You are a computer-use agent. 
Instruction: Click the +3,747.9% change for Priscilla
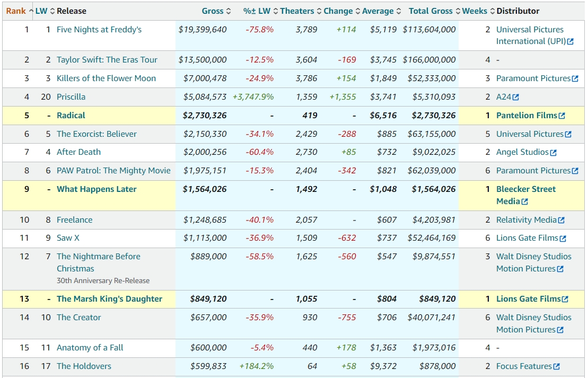pyautogui.click(x=253, y=97)
